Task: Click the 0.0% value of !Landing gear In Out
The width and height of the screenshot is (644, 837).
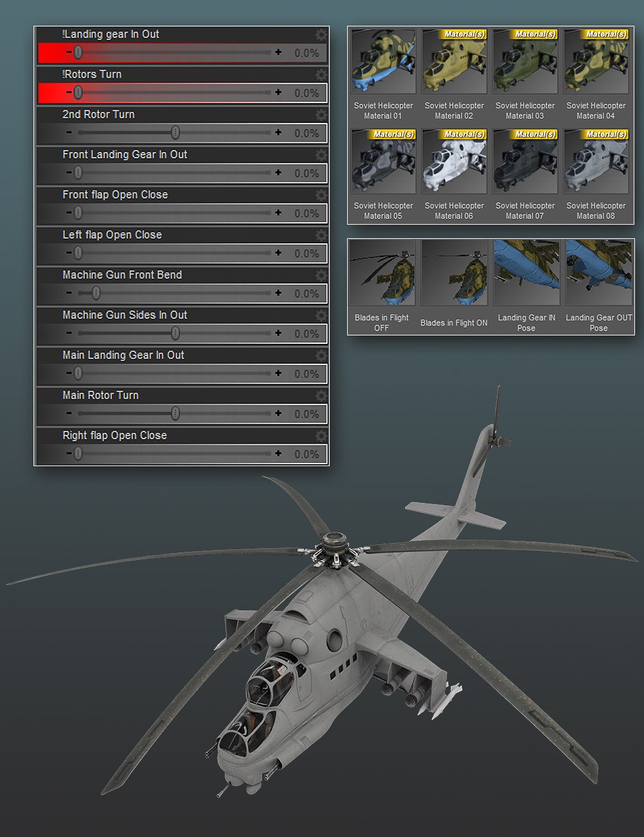Action: tap(307, 53)
